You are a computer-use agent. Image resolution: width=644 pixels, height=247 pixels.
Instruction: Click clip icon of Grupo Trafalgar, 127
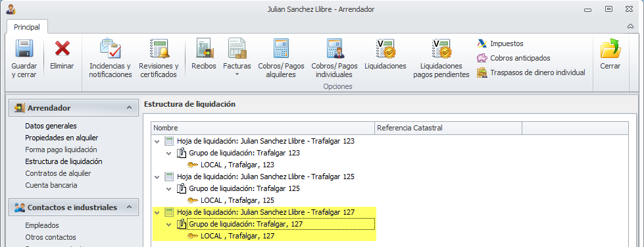[182, 225]
